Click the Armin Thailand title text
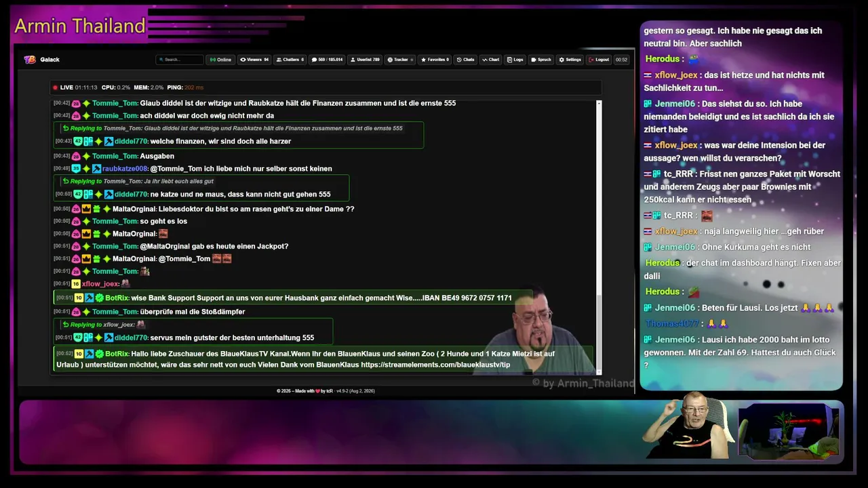The image size is (868, 488). click(80, 26)
